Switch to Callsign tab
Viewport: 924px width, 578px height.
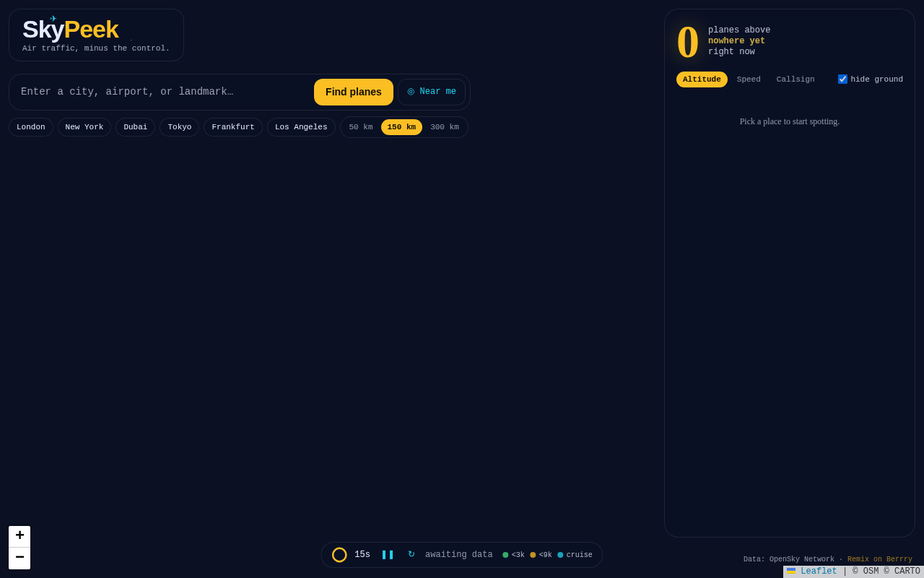796,79
